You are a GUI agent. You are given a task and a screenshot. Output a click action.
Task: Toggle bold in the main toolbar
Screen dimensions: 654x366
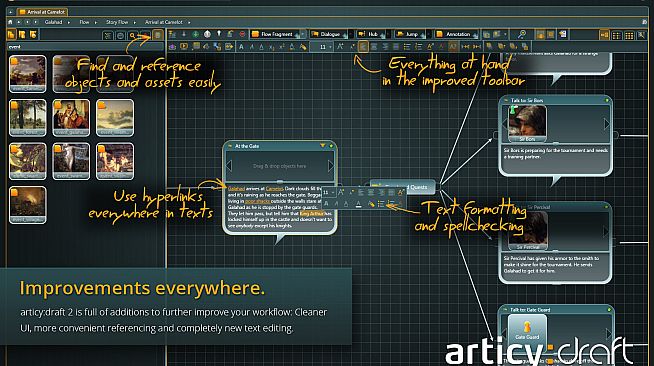(241, 47)
